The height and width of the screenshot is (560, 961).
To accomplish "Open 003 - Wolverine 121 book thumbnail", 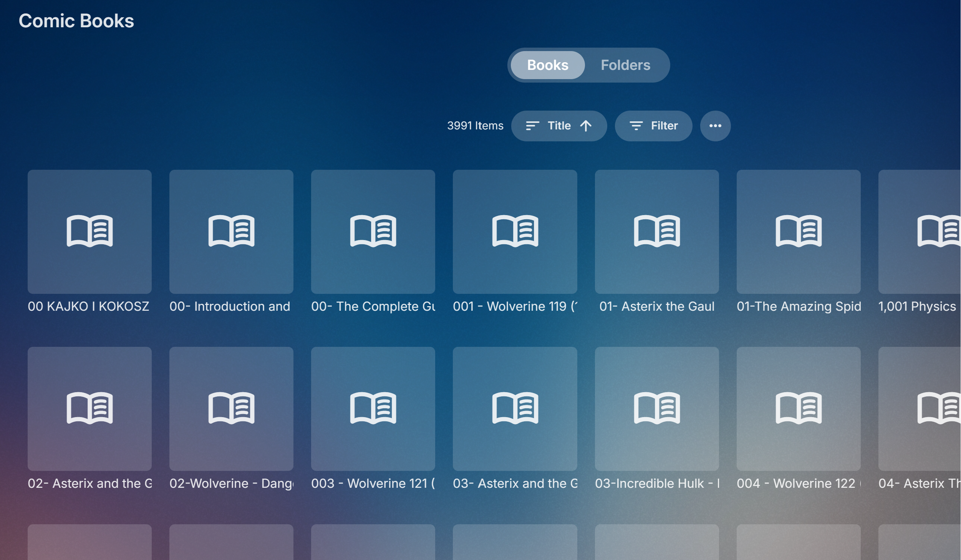I will pyautogui.click(x=373, y=409).
